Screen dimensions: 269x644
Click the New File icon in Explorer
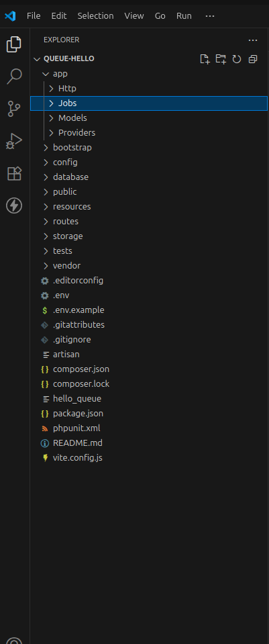(x=205, y=59)
